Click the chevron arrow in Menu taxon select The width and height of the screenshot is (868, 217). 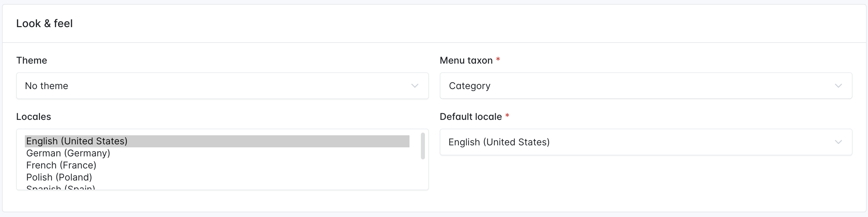click(838, 86)
